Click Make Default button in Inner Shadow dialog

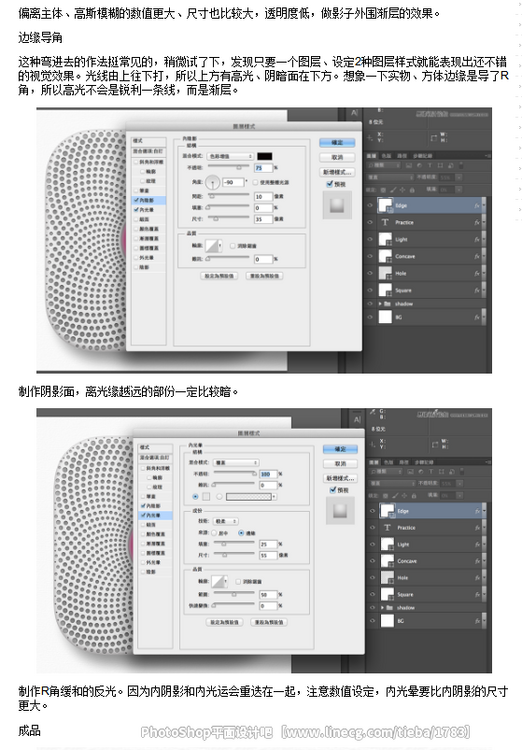click(x=219, y=276)
